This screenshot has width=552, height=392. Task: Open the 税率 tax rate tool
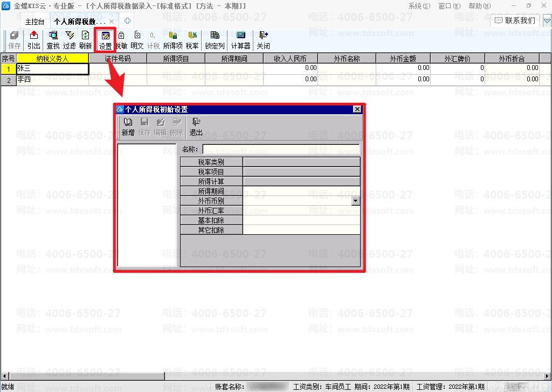point(192,40)
